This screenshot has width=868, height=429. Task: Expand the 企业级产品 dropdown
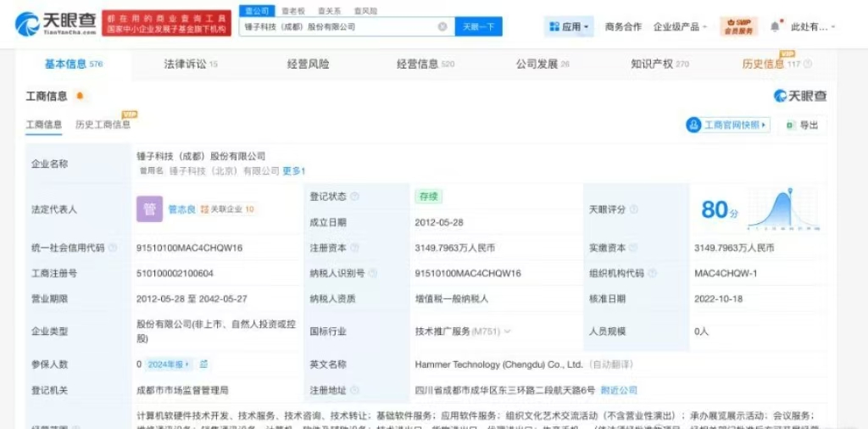(680, 27)
